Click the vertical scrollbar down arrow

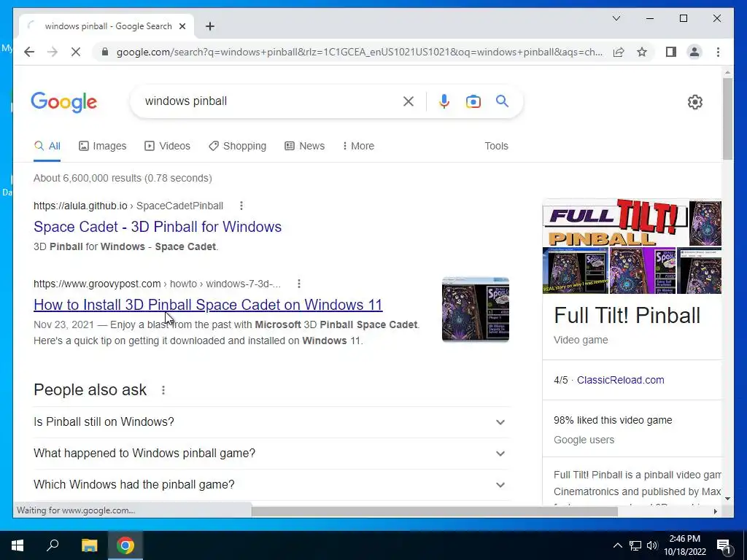click(x=727, y=499)
